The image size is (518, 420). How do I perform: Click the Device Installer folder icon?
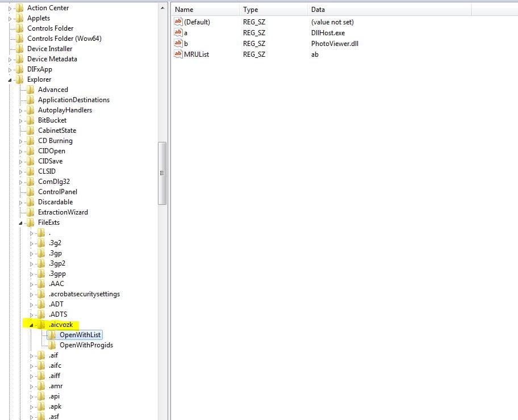tap(20, 49)
